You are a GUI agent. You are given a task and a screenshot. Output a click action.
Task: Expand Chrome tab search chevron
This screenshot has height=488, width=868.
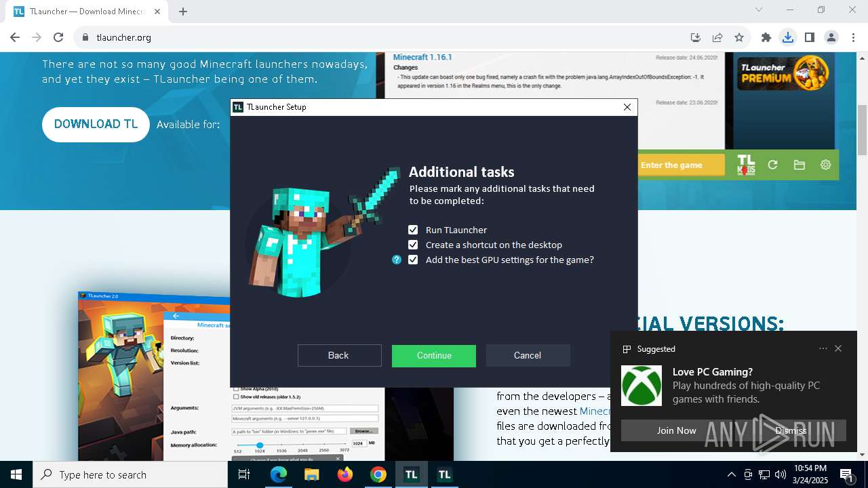click(x=759, y=9)
